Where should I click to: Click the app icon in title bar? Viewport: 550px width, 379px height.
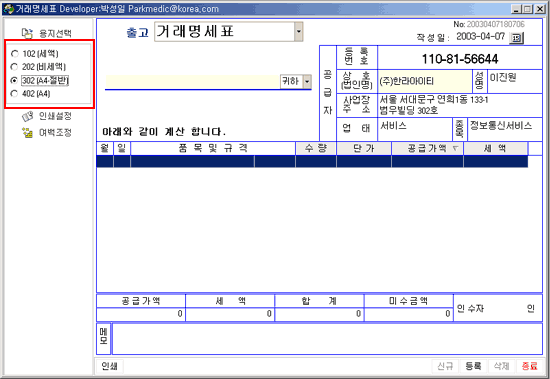point(8,9)
